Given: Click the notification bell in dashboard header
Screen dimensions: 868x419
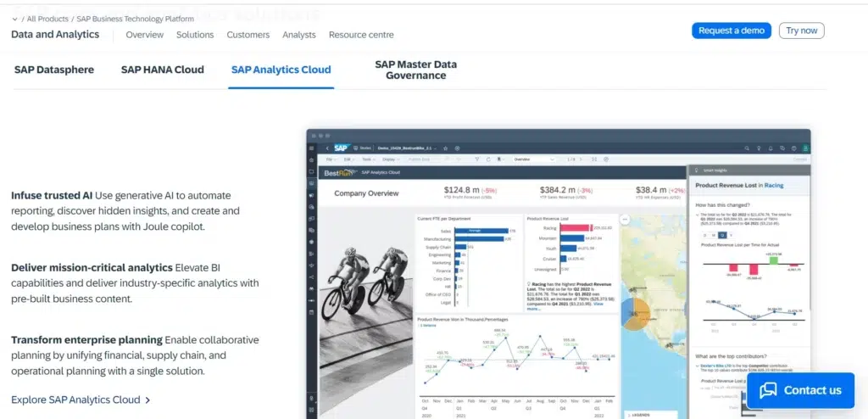Looking at the screenshot, I should tap(771, 148).
